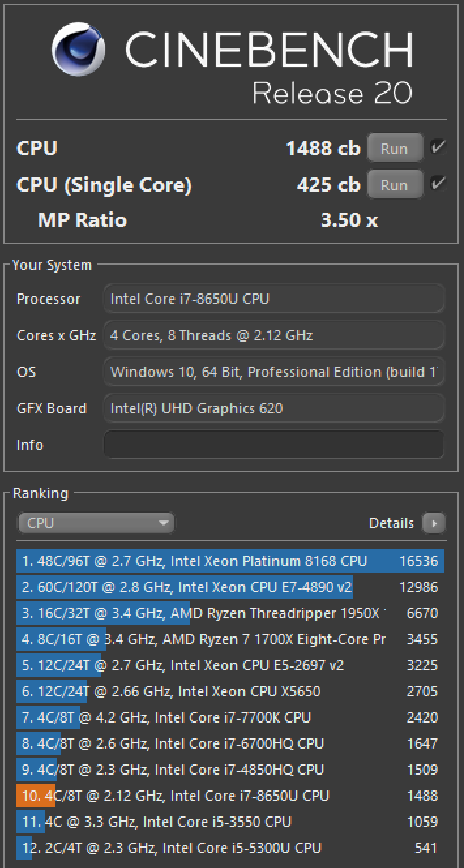464x868 pixels.
Task: Select Xeon Platinum 8168 ranking entry
Action: tap(230, 561)
